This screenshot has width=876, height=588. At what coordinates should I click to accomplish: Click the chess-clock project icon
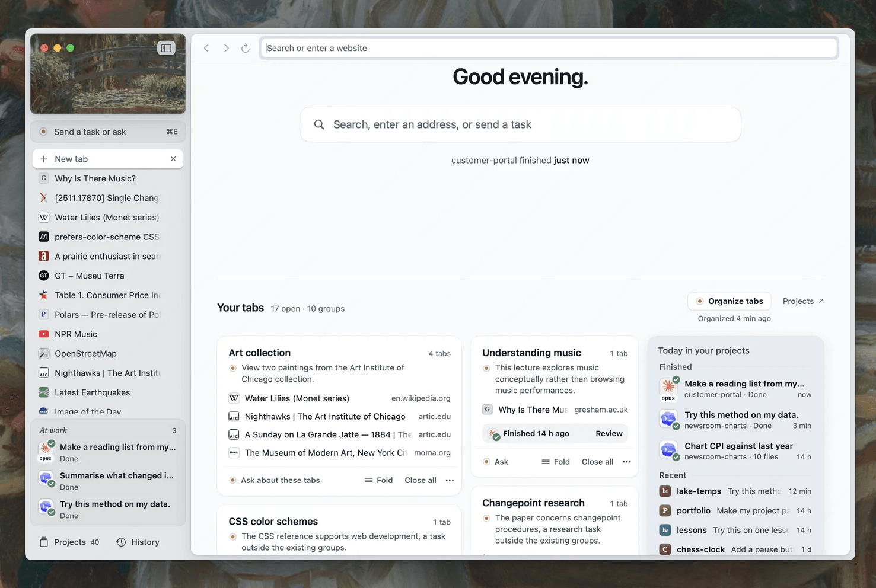(665, 549)
